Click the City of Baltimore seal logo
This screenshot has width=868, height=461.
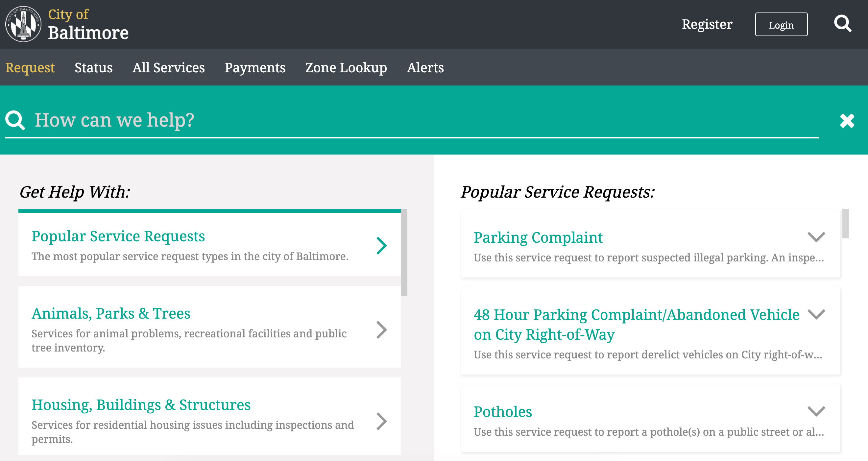23,24
